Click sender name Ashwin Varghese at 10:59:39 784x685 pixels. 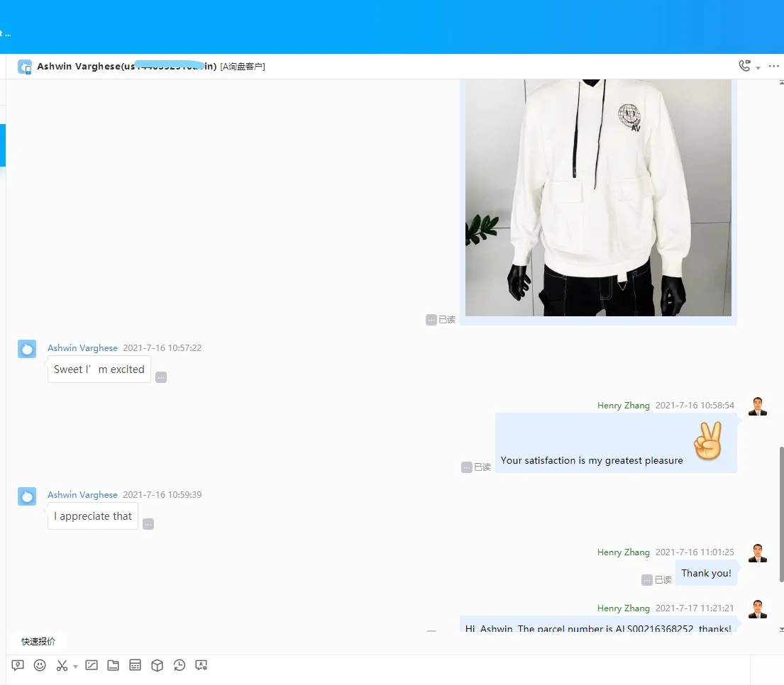[x=82, y=495]
